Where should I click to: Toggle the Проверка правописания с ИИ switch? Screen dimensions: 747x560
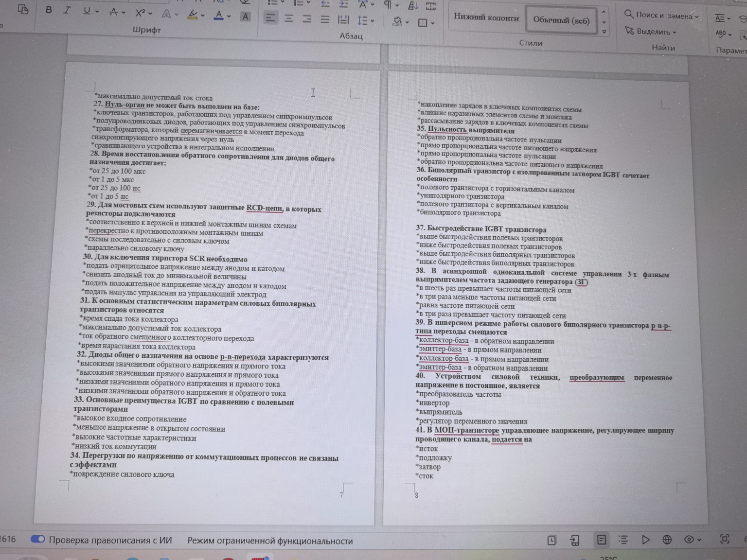(x=38, y=539)
